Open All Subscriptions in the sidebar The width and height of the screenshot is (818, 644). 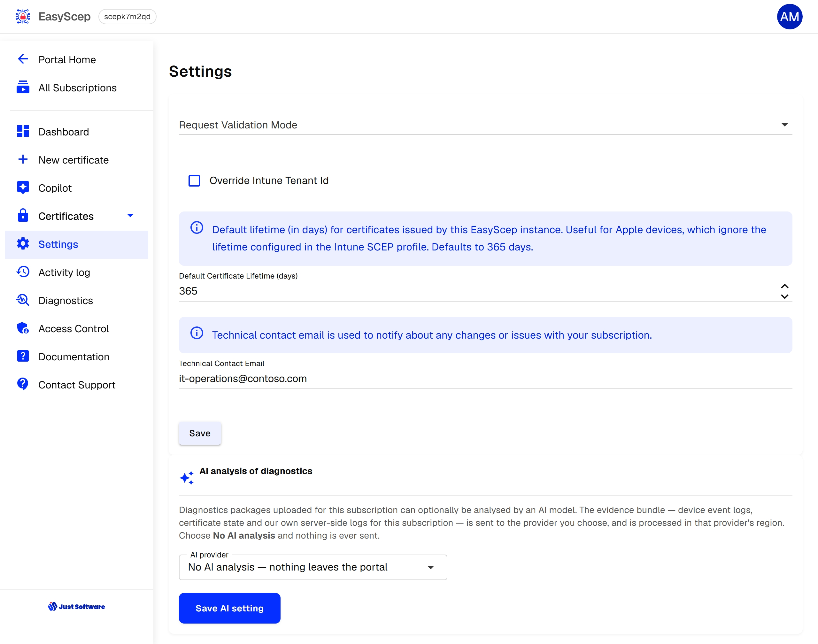(x=77, y=88)
